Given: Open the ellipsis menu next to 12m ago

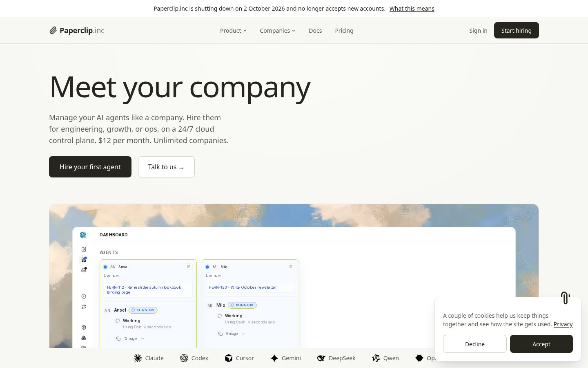Looking at the screenshot, I should pos(143,339).
